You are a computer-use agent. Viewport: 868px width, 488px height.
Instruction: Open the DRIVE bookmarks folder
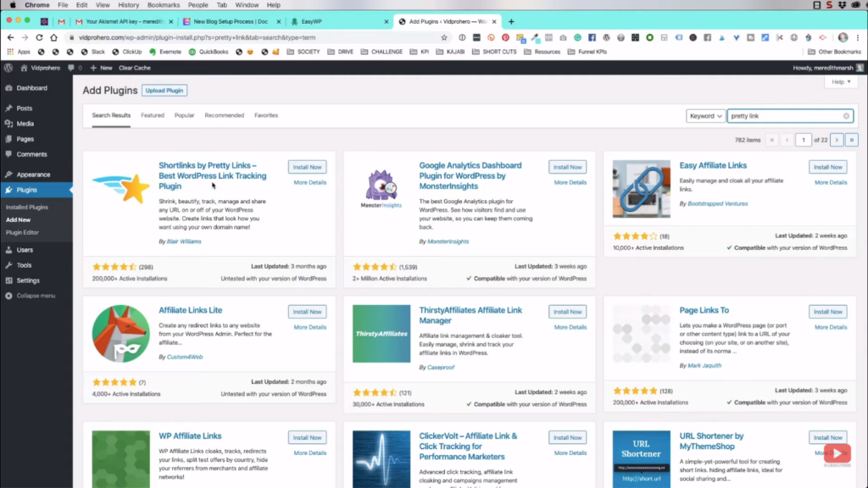(341, 52)
